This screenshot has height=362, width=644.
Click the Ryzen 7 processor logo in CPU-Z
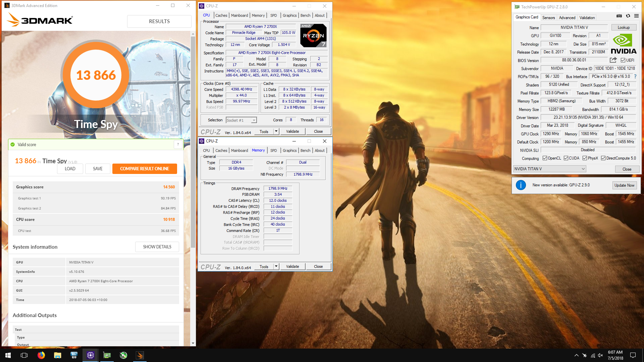(313, 36)
